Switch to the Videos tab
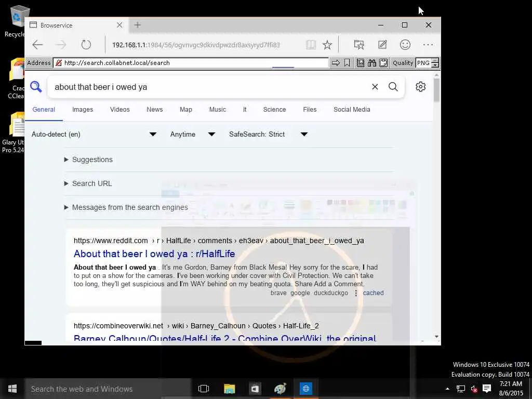 click(x=120, y=110)
